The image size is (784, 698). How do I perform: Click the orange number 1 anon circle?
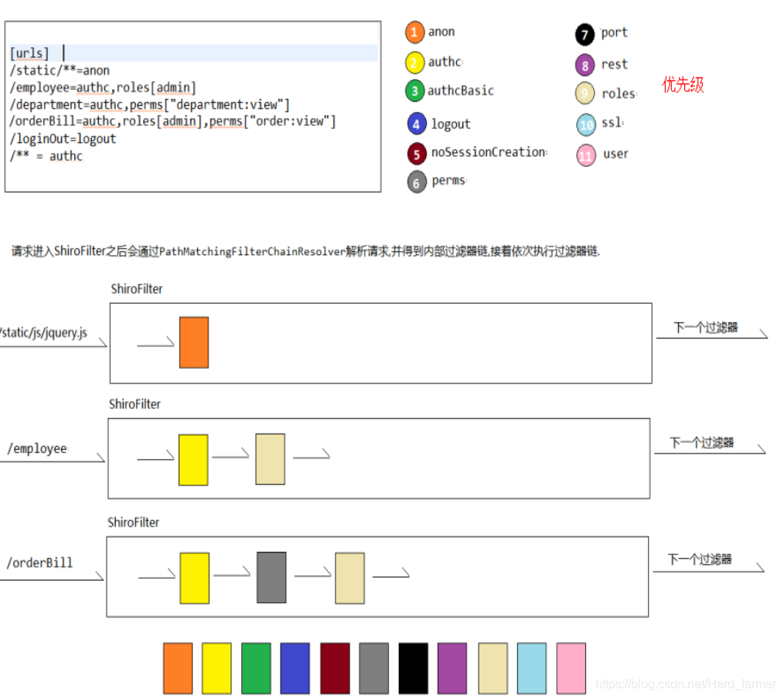coord(415,32)
